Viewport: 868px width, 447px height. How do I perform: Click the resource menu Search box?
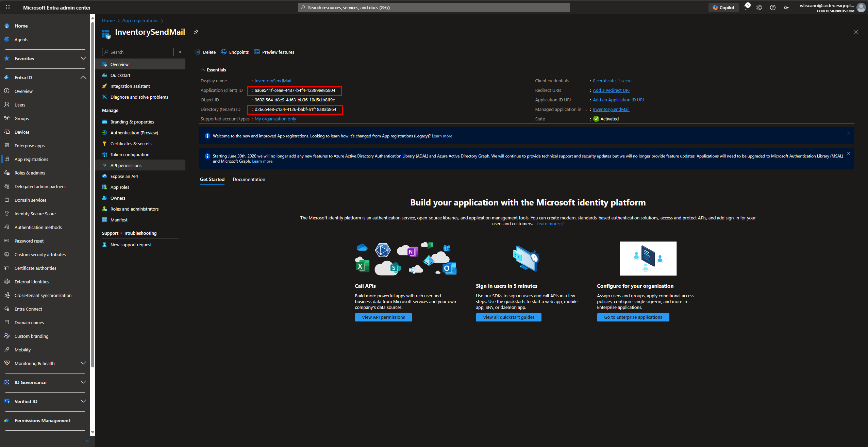click(138, 52)
